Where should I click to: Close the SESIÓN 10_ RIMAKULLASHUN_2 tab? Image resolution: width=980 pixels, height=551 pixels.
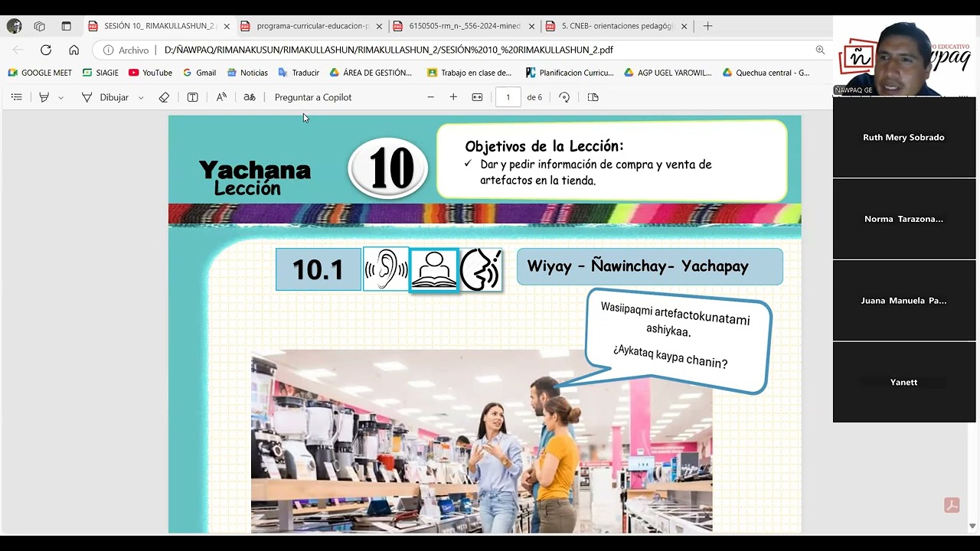tap(227, 26)
